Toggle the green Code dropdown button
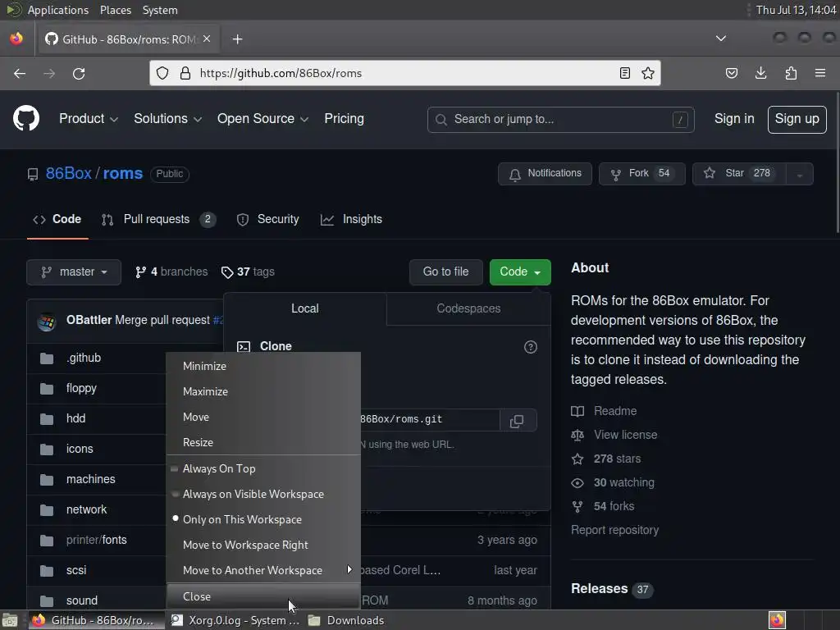 (519, 272)
